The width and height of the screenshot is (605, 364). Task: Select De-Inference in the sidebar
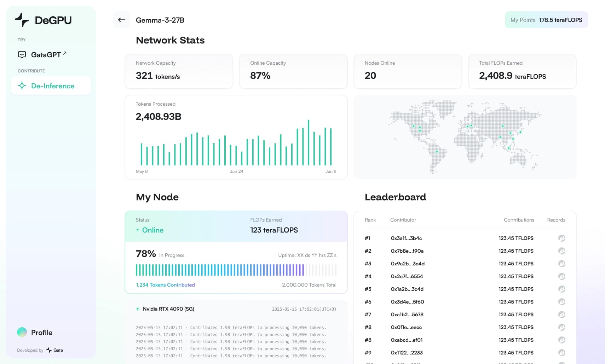click(52, 86)
